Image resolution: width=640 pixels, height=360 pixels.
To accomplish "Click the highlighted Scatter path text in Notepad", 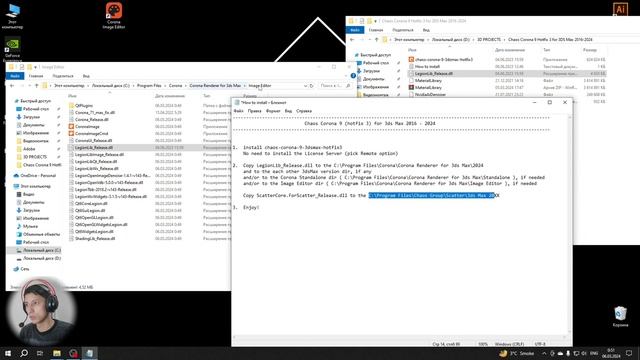I will pos(431,196).
